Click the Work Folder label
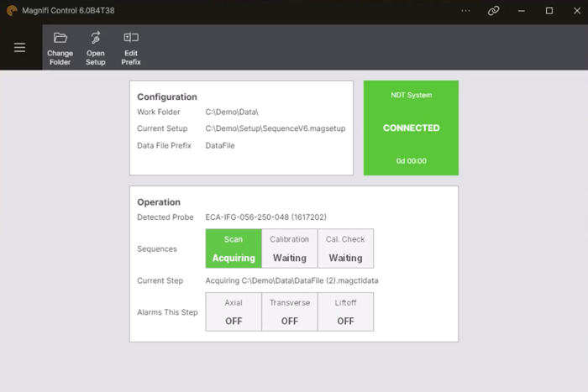Screen dimensions: 588x392 [158, 112]
